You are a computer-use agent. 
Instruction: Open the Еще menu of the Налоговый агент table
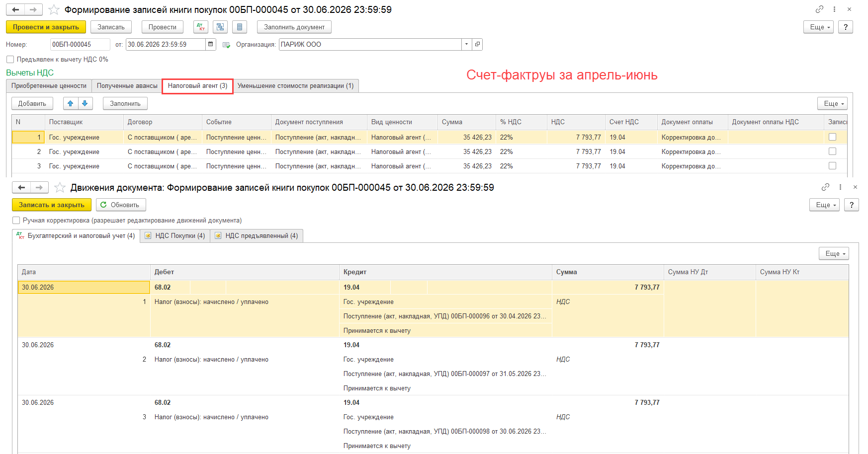point(832,103)
